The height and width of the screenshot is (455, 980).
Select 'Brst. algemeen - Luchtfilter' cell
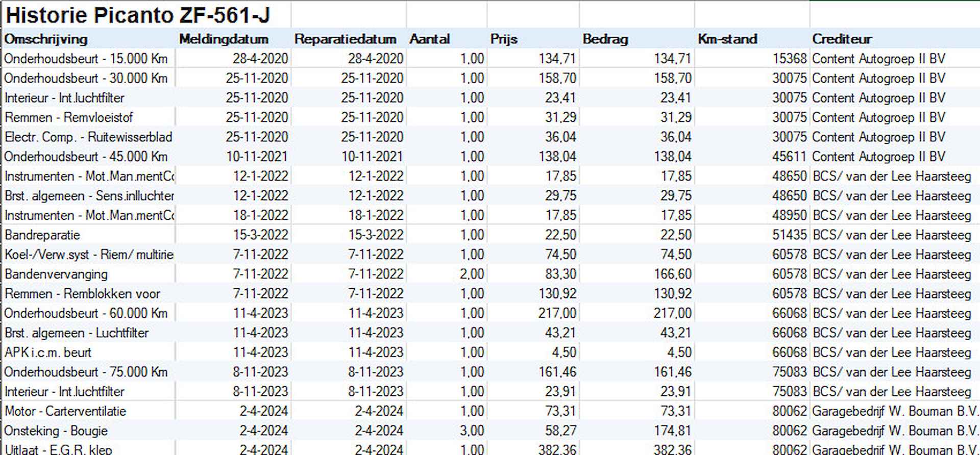(89, 333)
